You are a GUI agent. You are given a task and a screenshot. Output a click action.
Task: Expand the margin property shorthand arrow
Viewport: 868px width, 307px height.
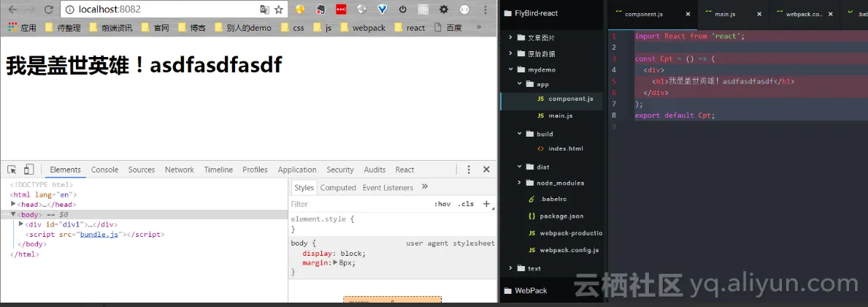pos(335,262)
